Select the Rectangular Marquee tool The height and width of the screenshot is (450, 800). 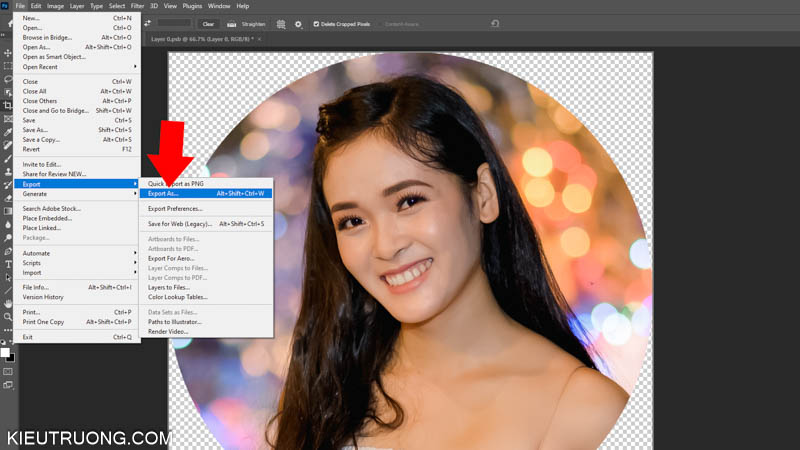point(8,66)
